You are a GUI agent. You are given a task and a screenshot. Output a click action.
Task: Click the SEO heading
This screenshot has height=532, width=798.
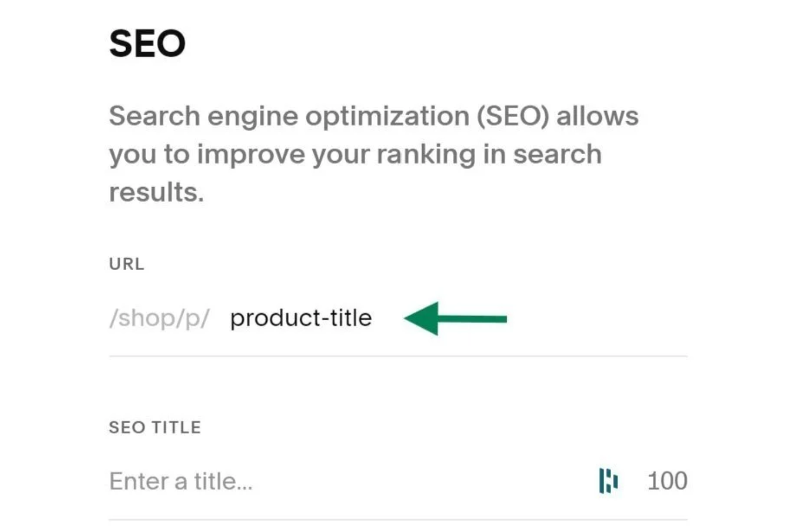(147, 43)
